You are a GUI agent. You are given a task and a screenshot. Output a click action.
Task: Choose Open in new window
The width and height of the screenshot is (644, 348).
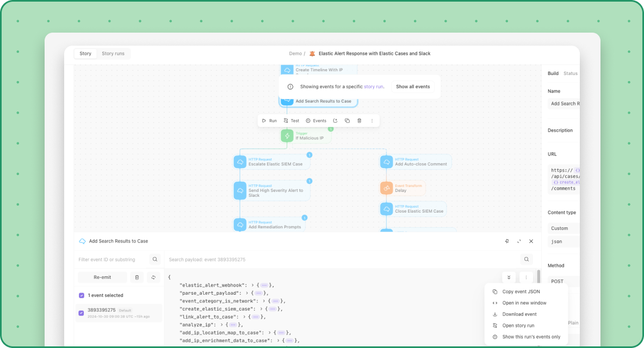(x=526, y=303)
